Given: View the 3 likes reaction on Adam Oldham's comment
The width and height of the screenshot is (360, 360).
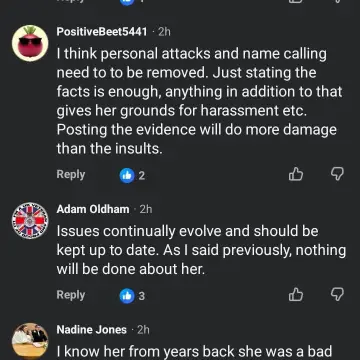Looking at the screenshot, I should click(x=132, y=296).
